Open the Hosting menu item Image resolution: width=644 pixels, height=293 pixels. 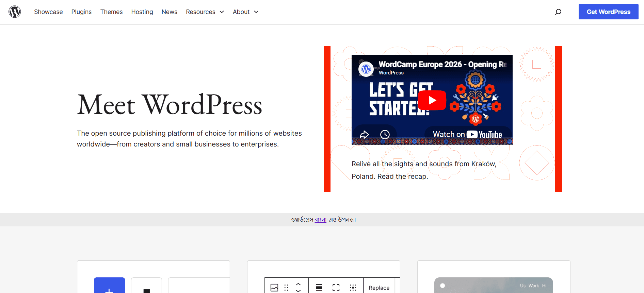pyautogui.click(x=142, y=12)
